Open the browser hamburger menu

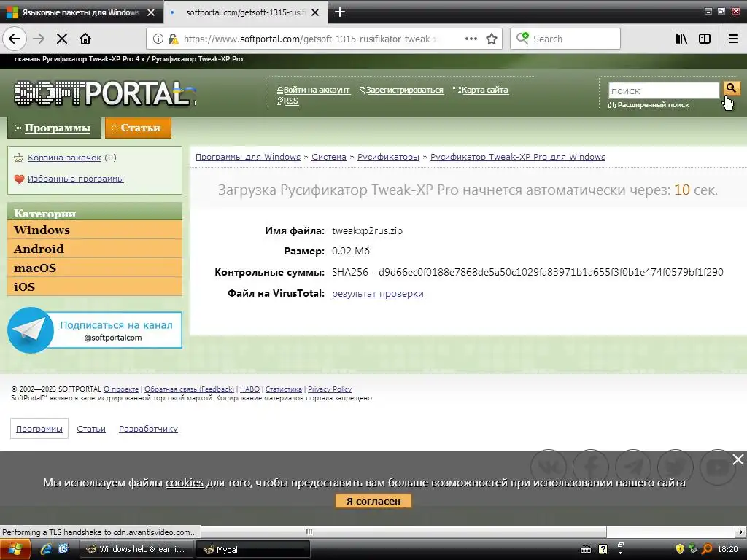pyautogui.click(x=733, y=39)
